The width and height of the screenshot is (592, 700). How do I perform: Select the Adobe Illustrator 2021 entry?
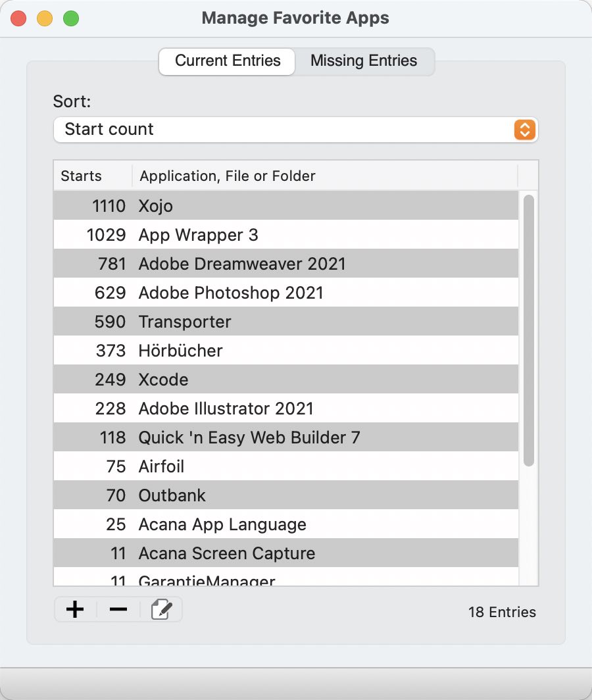point(285,409)
